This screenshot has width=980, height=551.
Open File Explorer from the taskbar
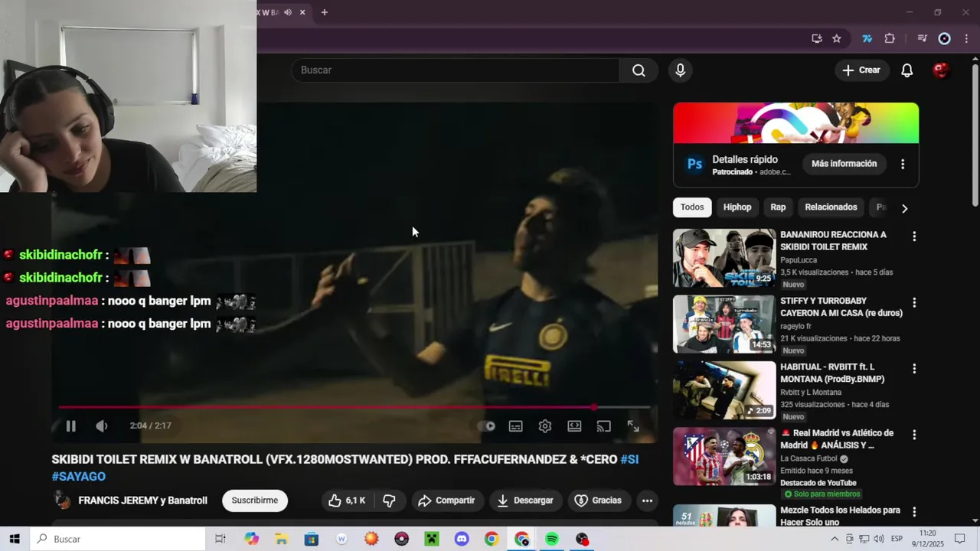[x=281, y=540]
